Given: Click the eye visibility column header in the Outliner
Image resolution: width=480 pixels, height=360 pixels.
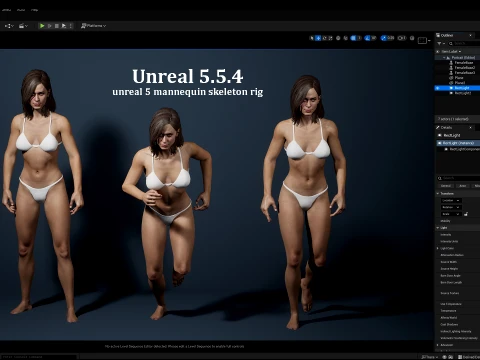Looking at the screenshot, I should [x=438, y=52].
